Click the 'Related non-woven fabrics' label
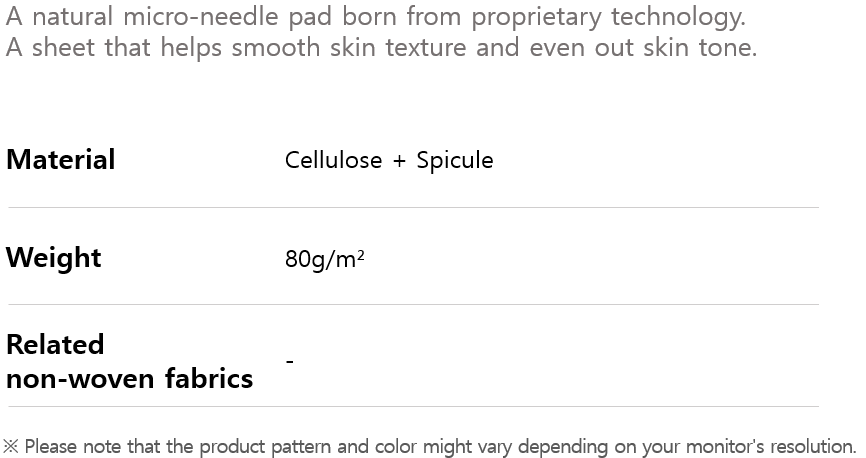The width and height of the screenshot is (866, 458). coord(129,362)
